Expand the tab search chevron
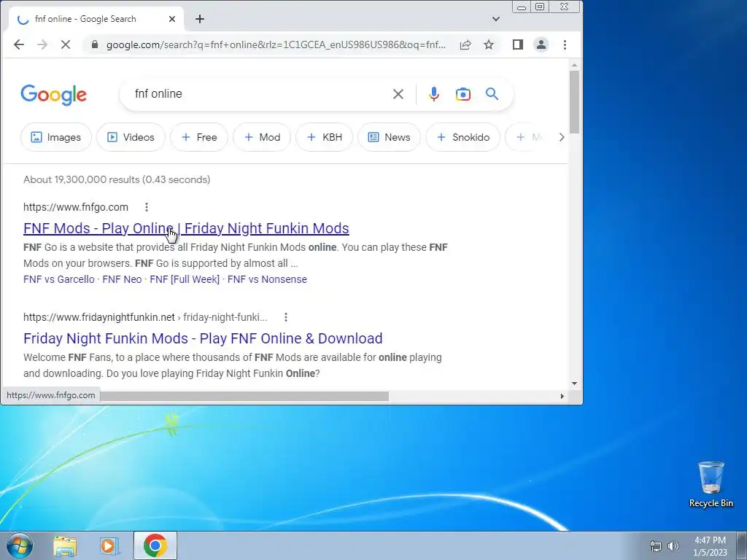The height and width of the screenshot is (560, 747). [496, 19]
